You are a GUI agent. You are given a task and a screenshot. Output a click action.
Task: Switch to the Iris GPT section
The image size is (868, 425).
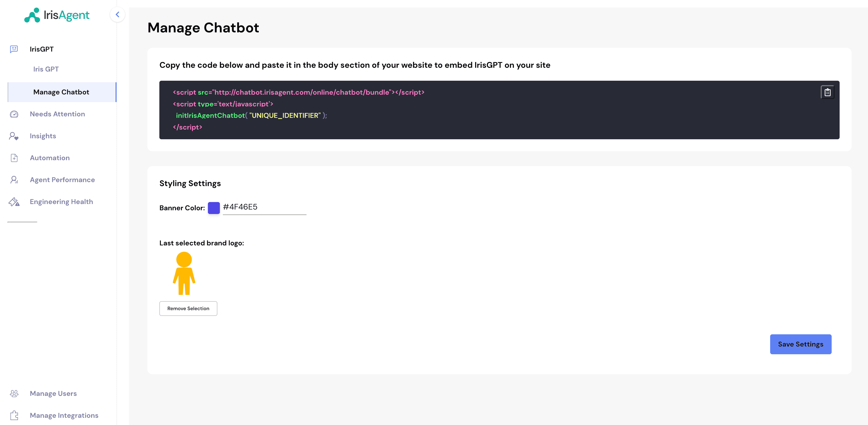tap(46, 69)
